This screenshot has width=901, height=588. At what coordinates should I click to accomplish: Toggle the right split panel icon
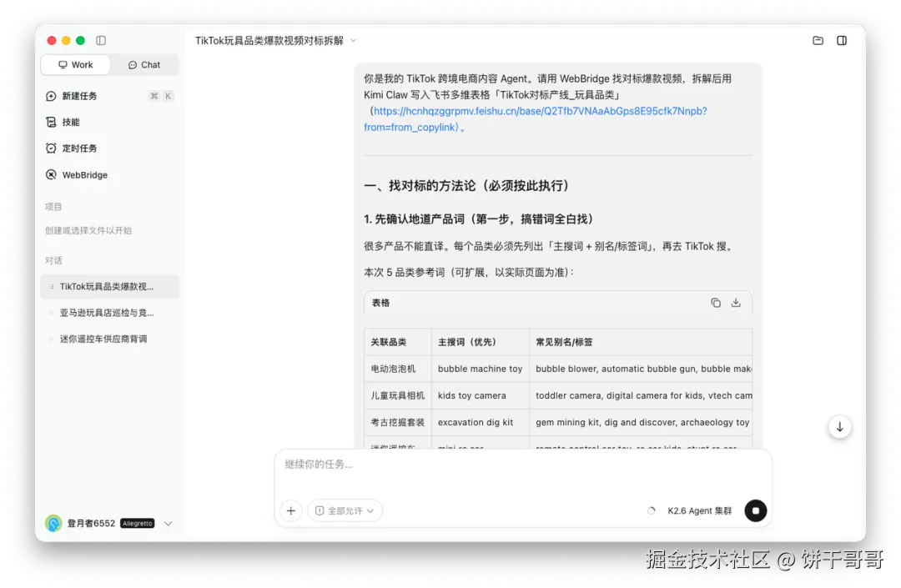[842, 40]
